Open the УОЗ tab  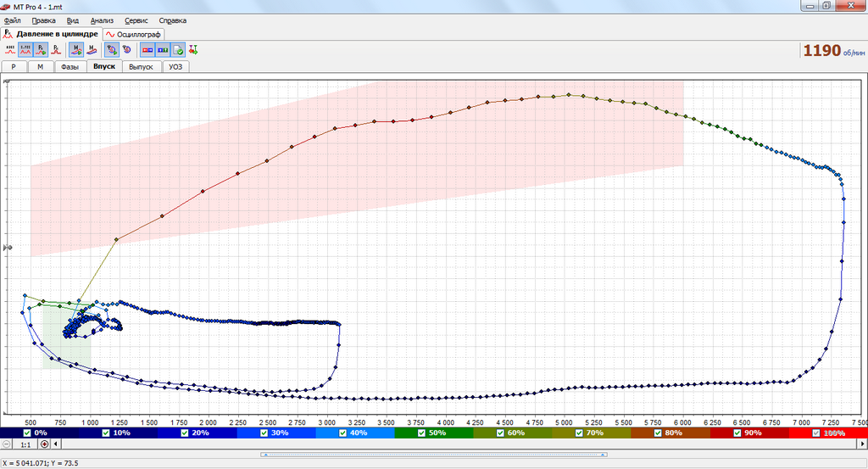click(x=175, y=66)
